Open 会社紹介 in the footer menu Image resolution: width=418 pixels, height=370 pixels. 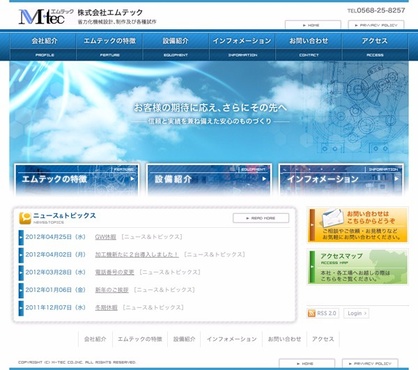coord(95,339)
